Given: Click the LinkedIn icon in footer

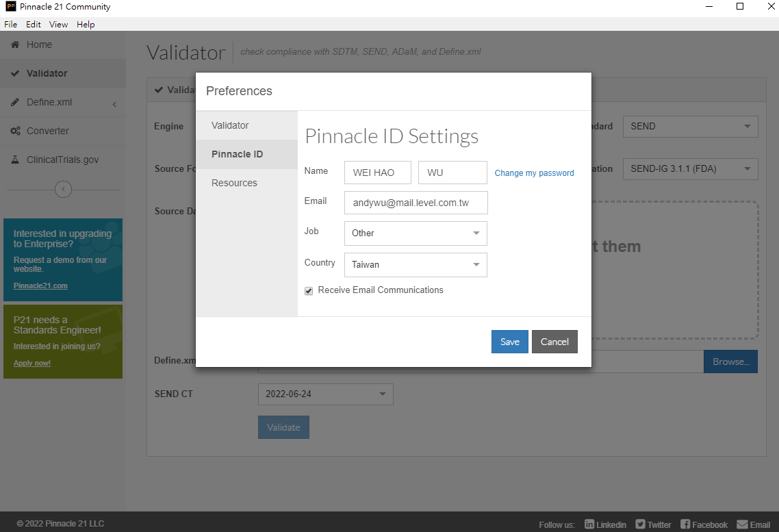Looking at the screenshot, I should 589,524.
